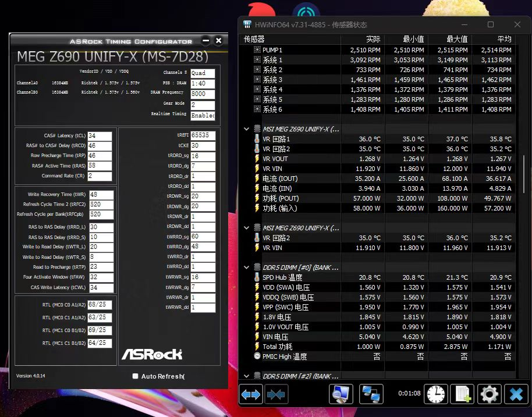This screenshot has height=417, width=532.
Task: Click the ASRock logo in Timing Configurator
Action: click(x=152, y=354)
